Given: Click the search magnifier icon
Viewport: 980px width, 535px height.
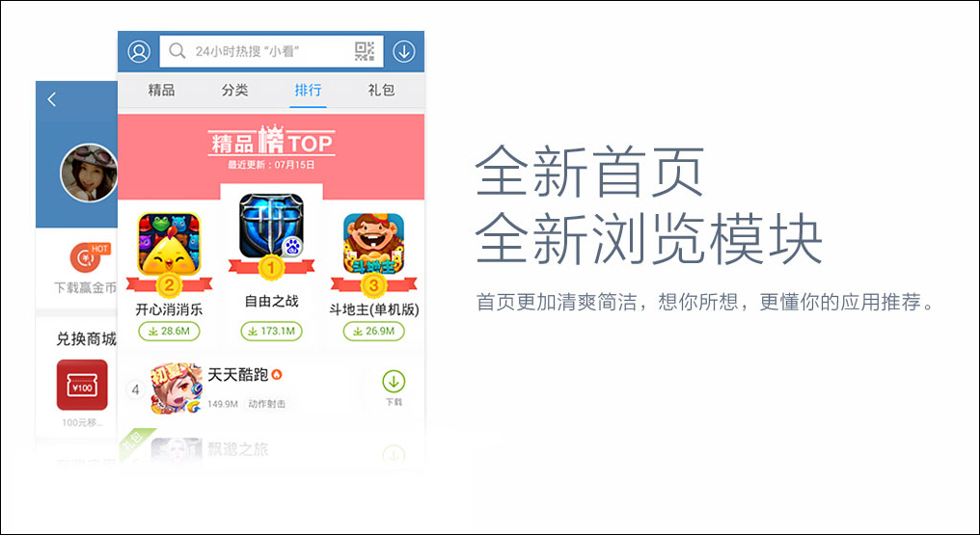Looking at the screenshot, I should tap(177, 50).
